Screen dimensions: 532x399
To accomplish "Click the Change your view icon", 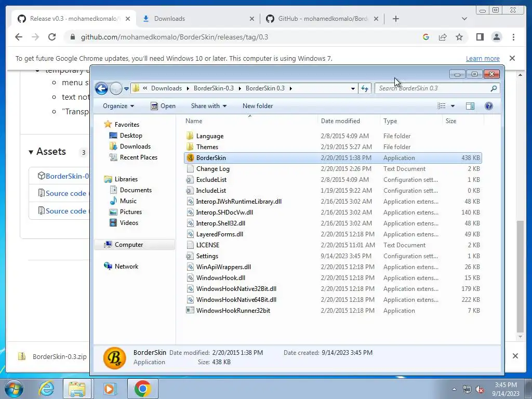I will click(442, 106).
